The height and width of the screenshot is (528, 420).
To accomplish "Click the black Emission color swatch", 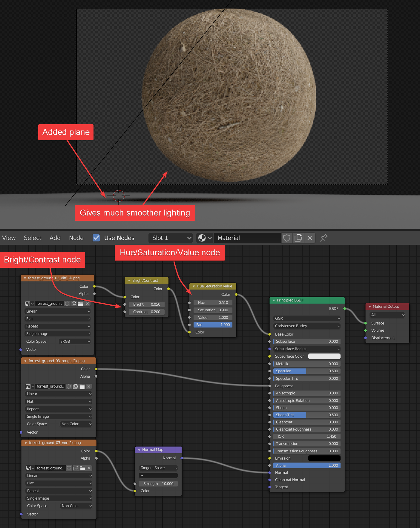I will coord(324,458).
